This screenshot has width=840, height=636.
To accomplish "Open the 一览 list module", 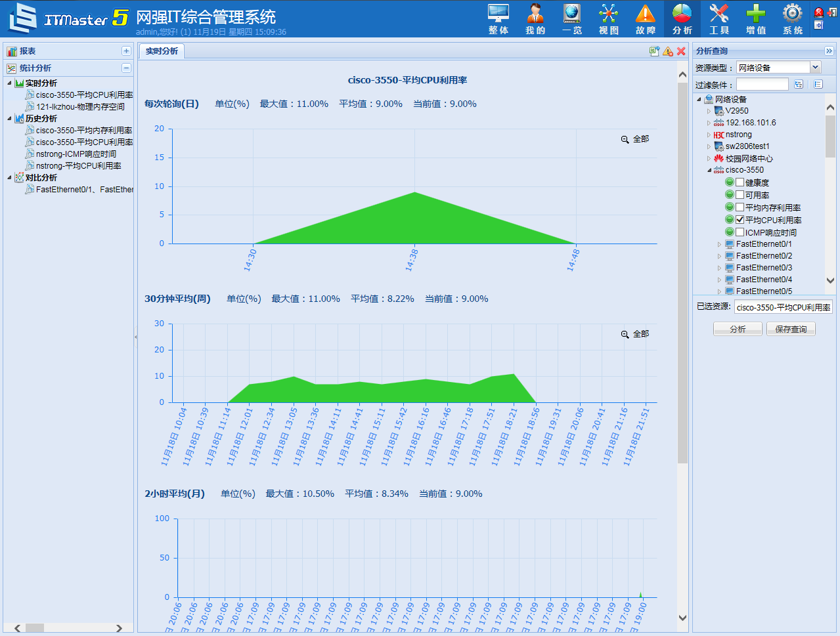I will click(x=572, y=19).
